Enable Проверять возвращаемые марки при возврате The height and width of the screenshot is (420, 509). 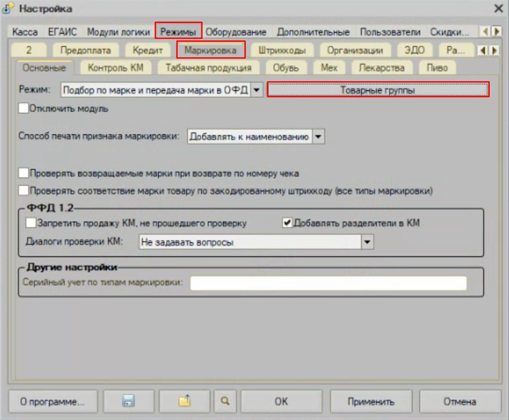coord(23,173)
